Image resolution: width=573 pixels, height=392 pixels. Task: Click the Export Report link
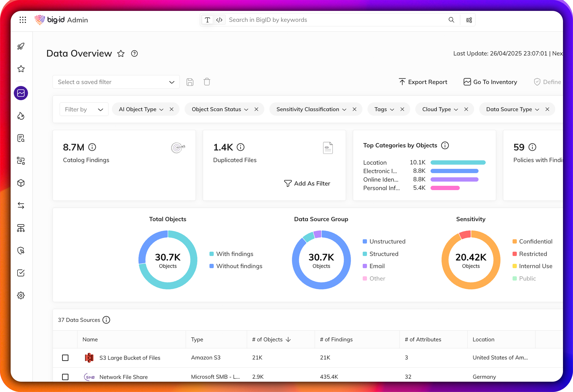click(423, 82)
